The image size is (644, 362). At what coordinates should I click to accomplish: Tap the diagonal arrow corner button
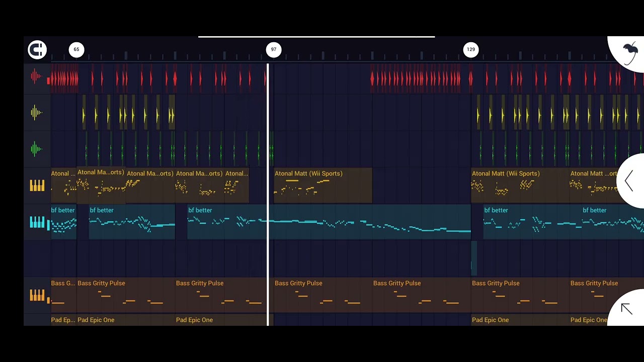[x=626, y=309]
